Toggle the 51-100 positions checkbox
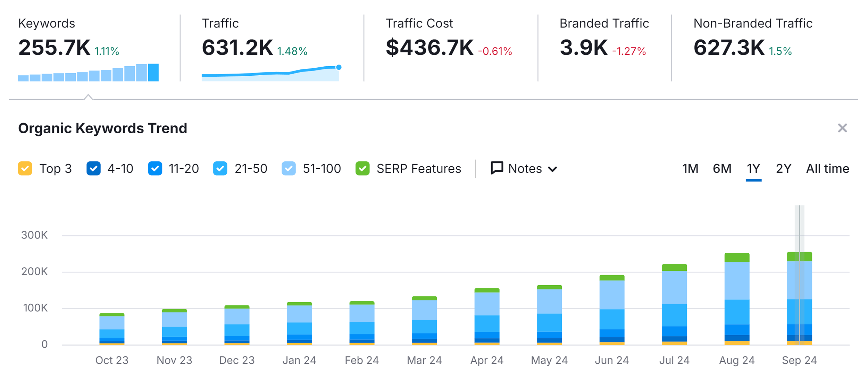 point(289,169)
